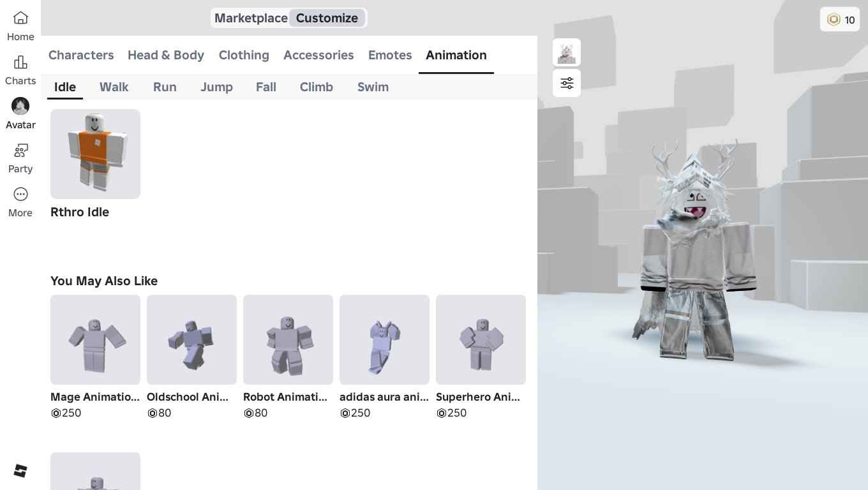Select the Rthro Idle animation
Image resolution: width=868 pixels, height=490 pixels.
coord(95,154)
